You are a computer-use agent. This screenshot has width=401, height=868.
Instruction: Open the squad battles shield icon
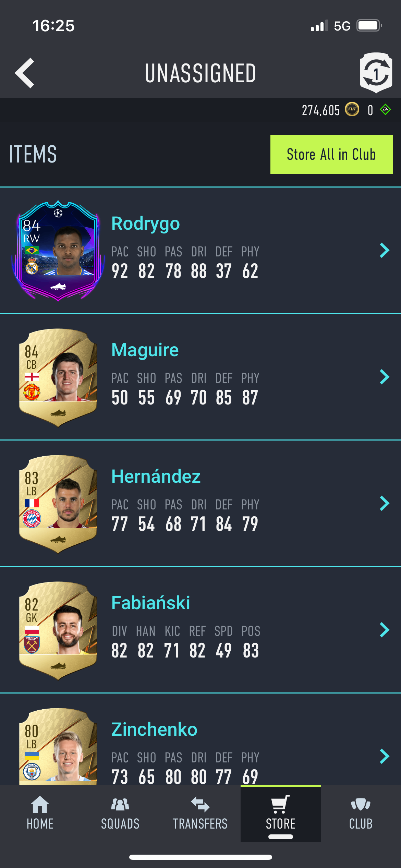coord(376,73)
